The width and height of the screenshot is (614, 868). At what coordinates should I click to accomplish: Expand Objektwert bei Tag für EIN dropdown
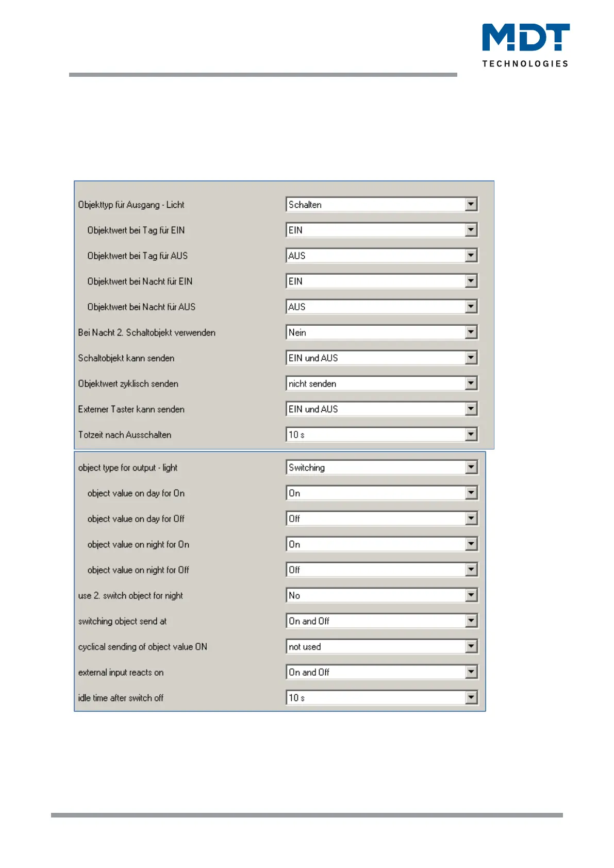coord(471,230)
